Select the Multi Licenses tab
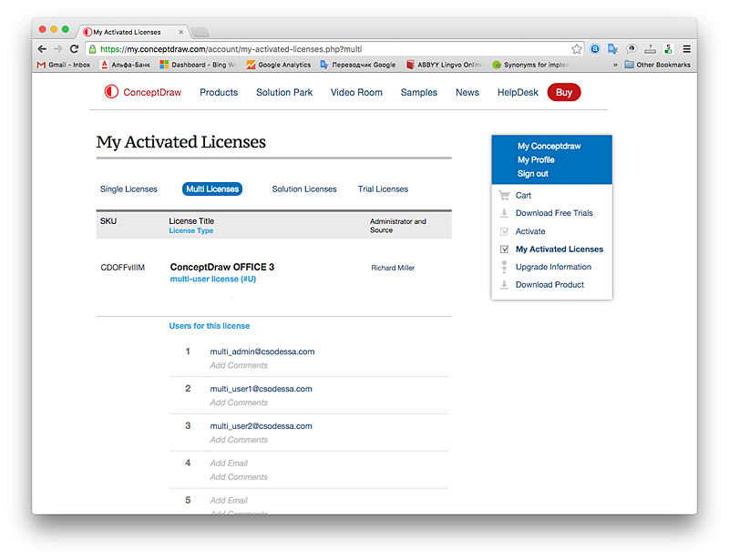This screenshot has height=560, width=729. coord(212,189)
